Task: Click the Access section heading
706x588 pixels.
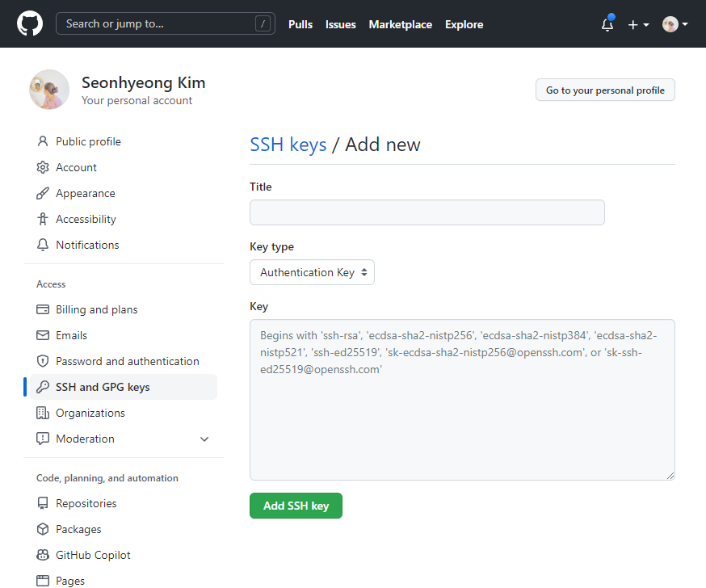Action: pos(51,284)
